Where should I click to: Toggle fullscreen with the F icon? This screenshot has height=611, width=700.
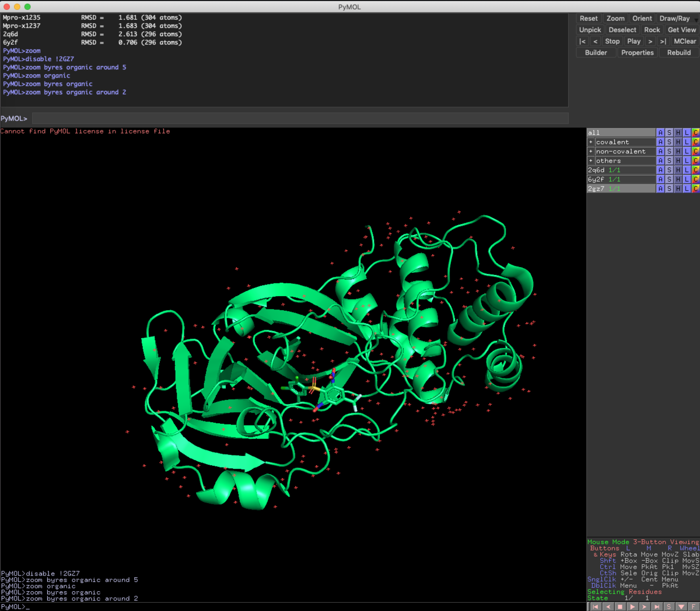[694, 607]
